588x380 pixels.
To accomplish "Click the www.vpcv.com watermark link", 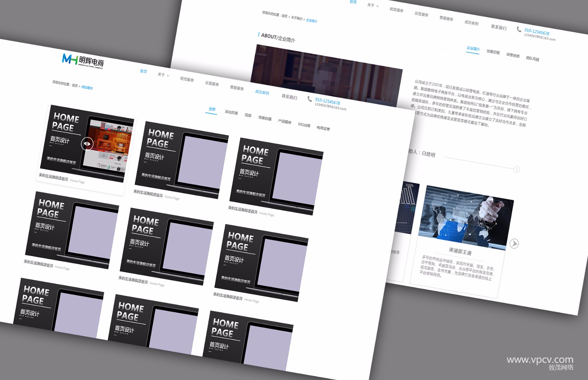I will pyautogui.click(x=539, y=360).
